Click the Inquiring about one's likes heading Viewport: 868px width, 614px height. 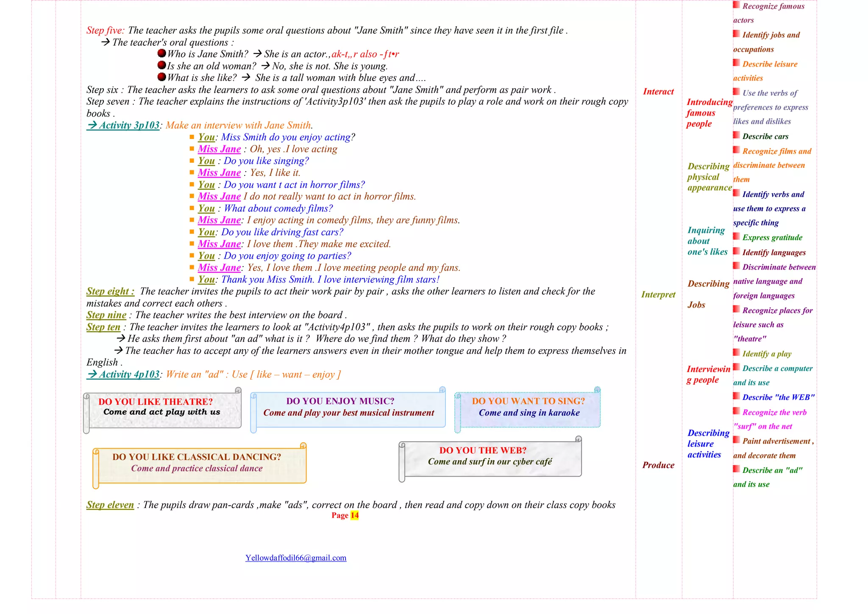(707, 241)
